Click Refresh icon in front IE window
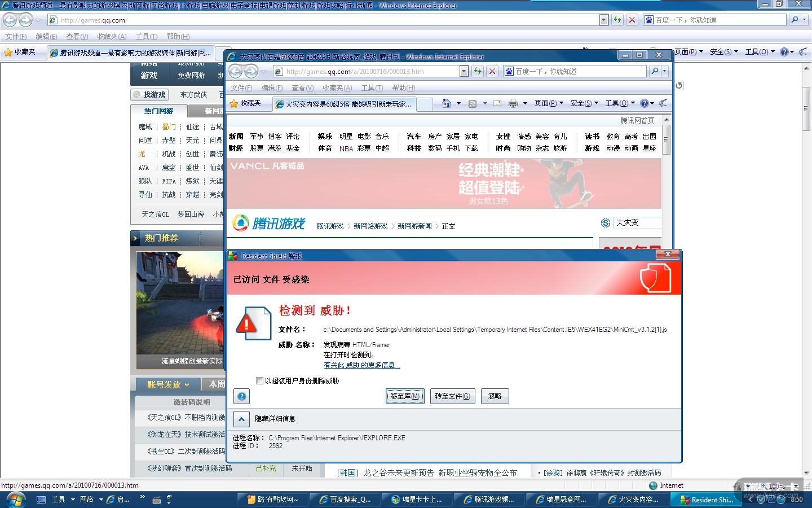This screenshot has width=812, height=508. [x=478, y=71]
